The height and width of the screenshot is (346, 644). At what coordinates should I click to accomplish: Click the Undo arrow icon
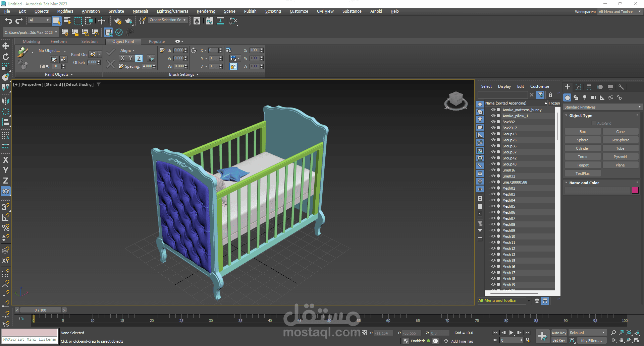(8, 21)
